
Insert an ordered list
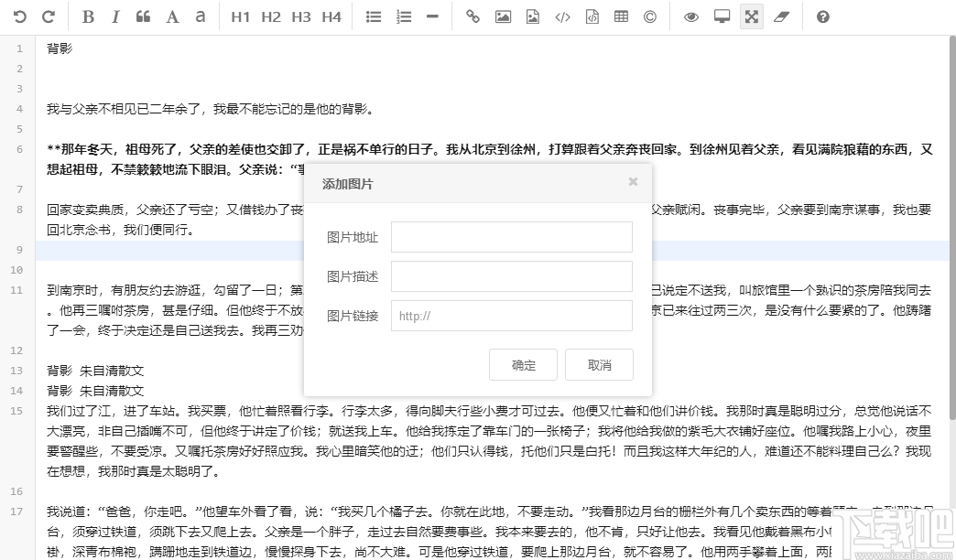(x=402, y=16)
